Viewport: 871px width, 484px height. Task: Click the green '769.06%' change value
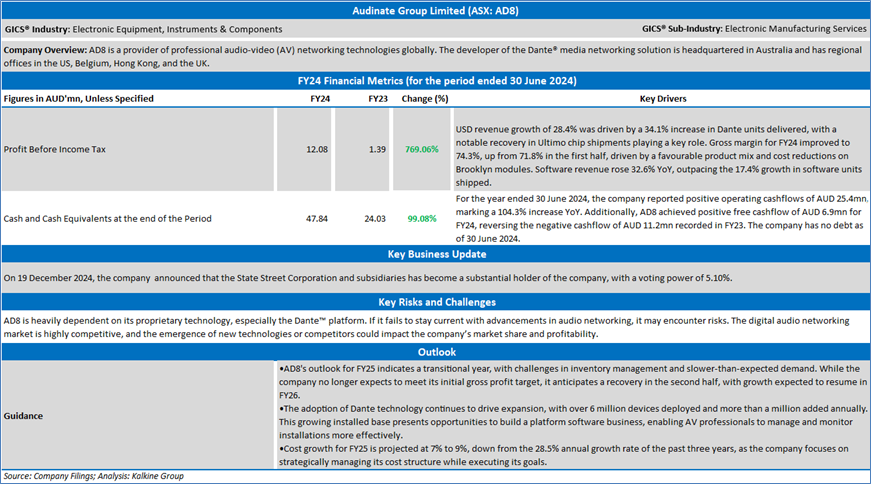422,149
